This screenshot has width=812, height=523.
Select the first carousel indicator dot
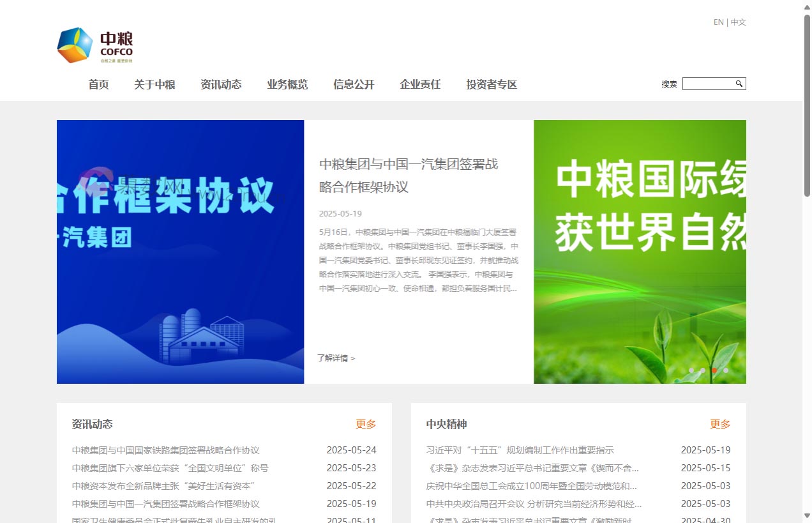pos(693,370)
